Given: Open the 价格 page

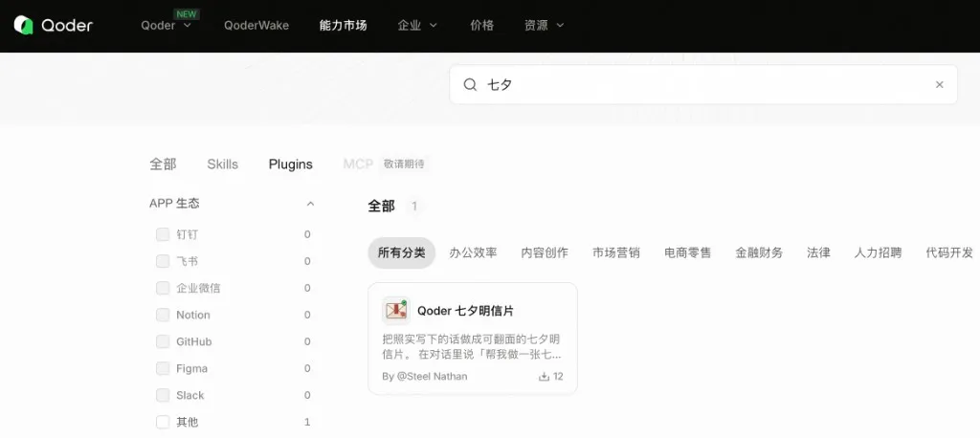Looking at the screenshot, I should [482, 26].
